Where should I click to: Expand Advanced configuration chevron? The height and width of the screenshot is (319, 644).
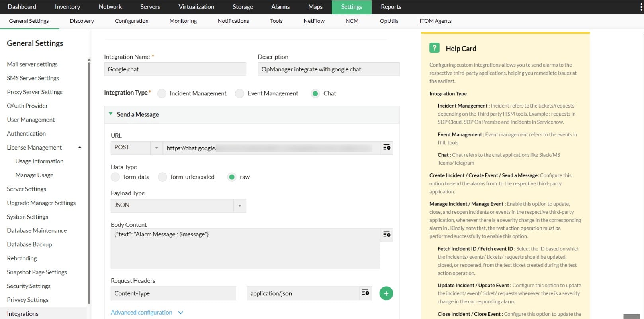180,313
